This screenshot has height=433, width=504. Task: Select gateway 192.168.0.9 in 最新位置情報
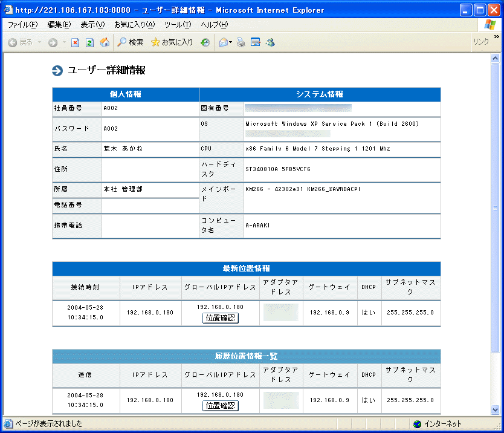click(x=329, y=313)
